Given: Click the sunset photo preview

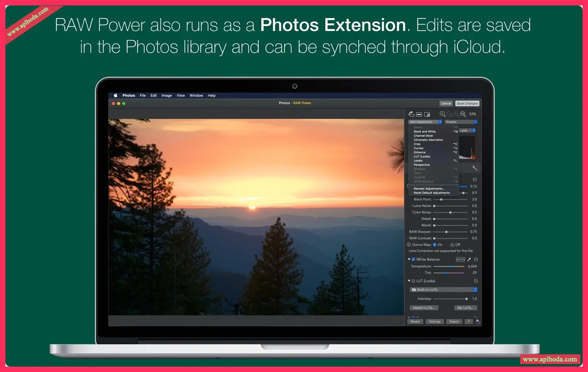Looking at the screenshot, I should coord(256,217).
